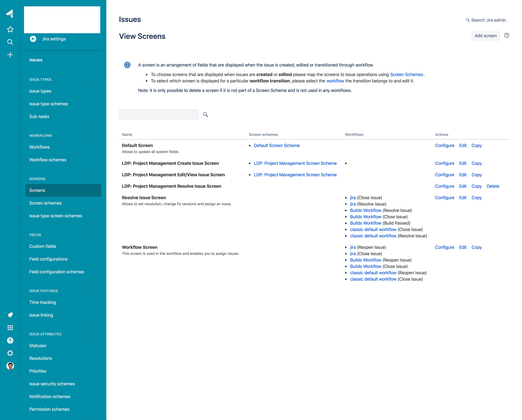Edit the LDP Resolve Issue Screen
Viewport: 522px width, 420px height.
tap(463, 186)
